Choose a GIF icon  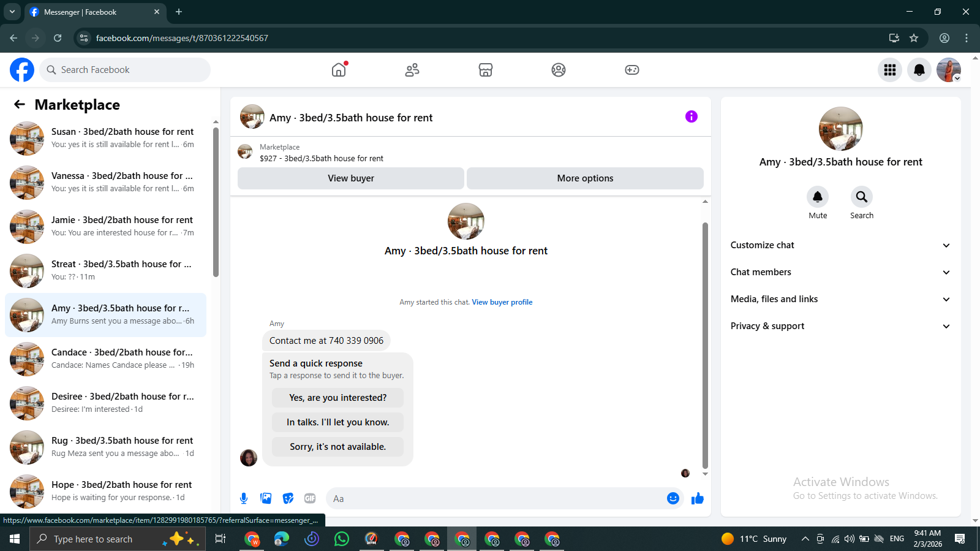310,498
